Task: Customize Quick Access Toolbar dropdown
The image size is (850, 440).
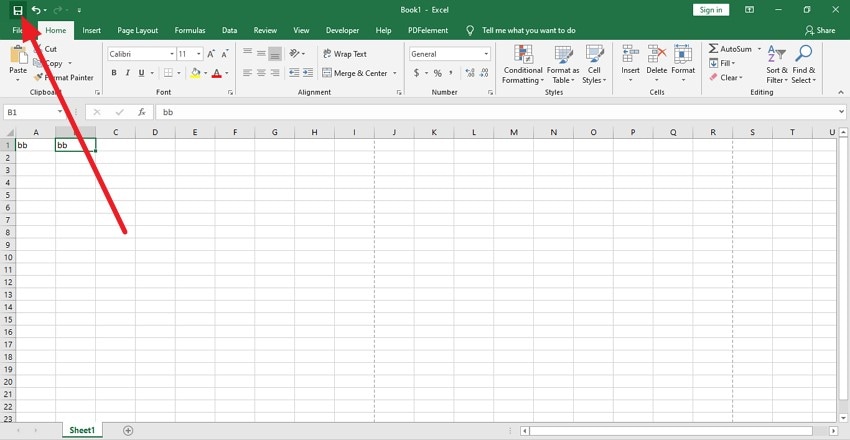Action: [79, 10]
